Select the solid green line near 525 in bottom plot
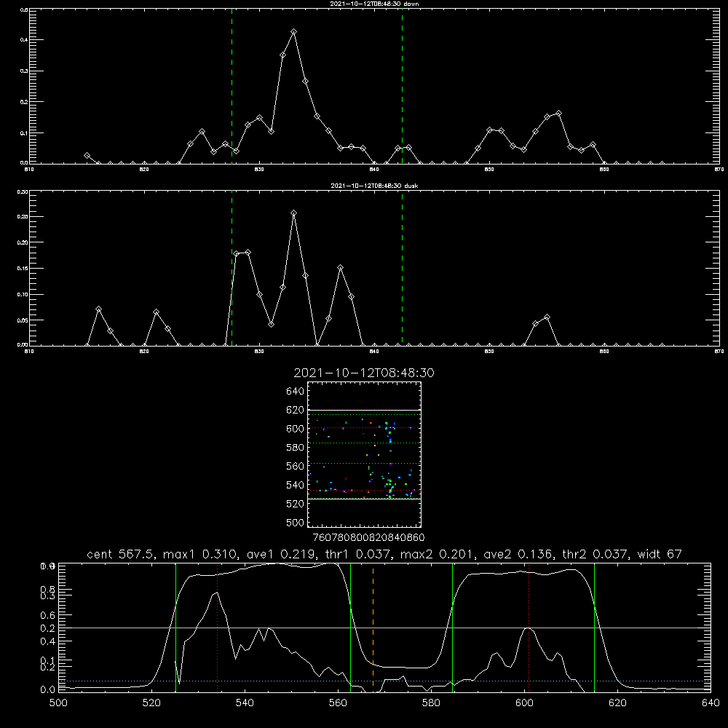 coord(175,628)
